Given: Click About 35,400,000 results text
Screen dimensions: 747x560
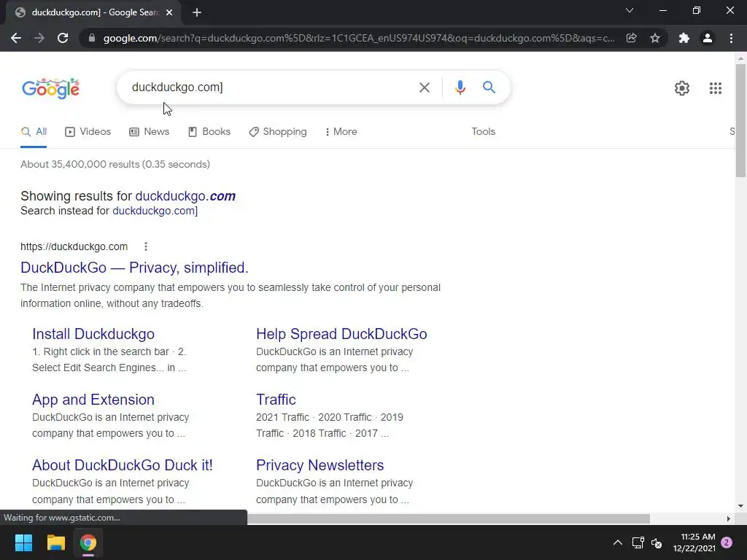Looking at the screenshot, I should pyautogui.click(x=115, y=164).
